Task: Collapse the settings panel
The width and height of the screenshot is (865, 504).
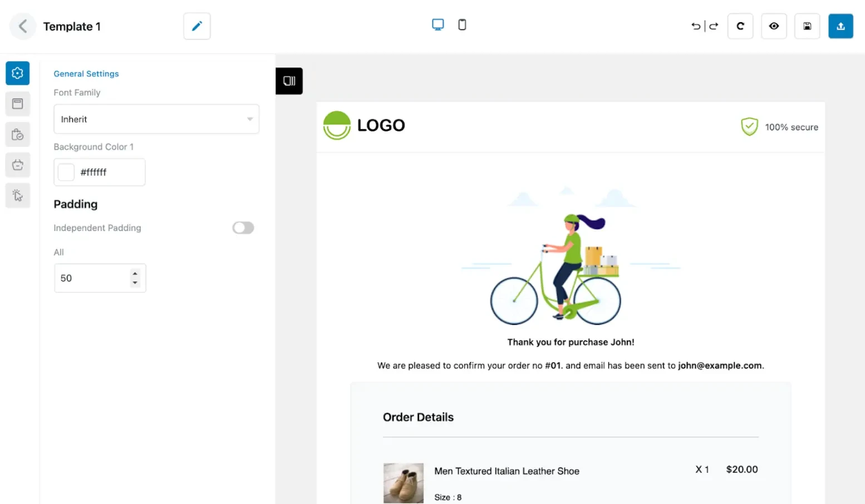Action: (x=289, y=81)
